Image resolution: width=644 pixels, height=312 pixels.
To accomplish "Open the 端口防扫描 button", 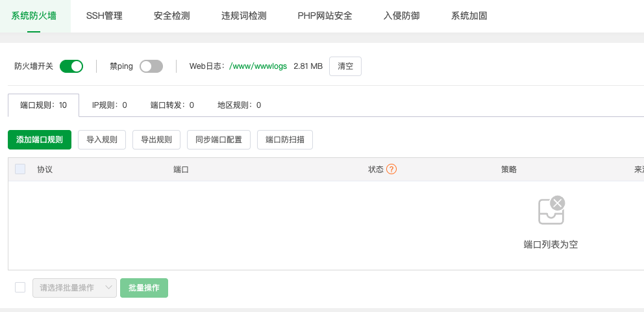I will pos(285,140).
